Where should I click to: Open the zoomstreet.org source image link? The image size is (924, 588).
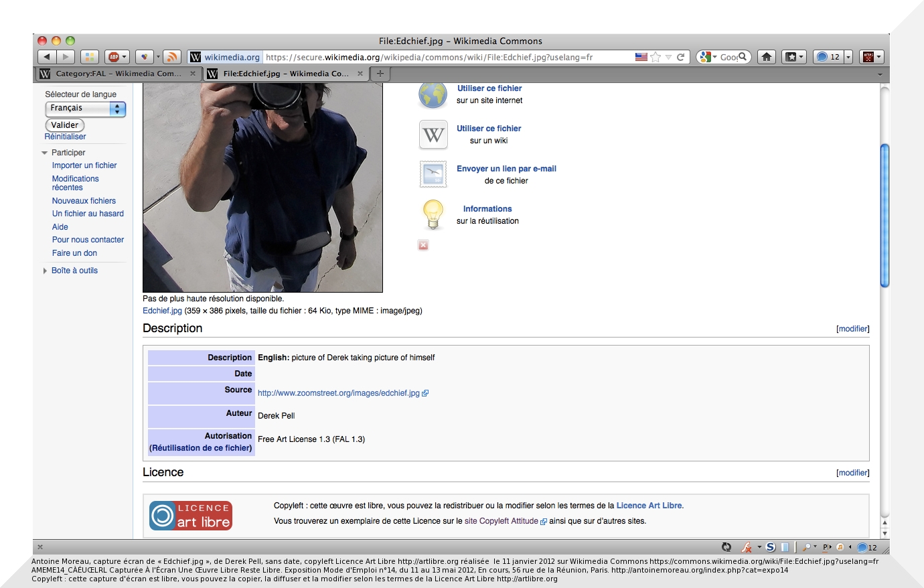click(339, 393)
